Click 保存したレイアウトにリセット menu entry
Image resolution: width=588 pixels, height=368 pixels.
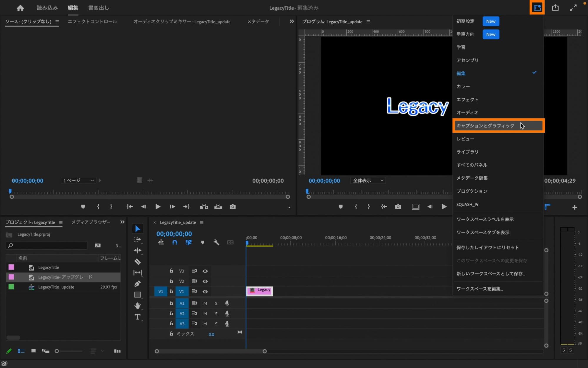point(487,248)
